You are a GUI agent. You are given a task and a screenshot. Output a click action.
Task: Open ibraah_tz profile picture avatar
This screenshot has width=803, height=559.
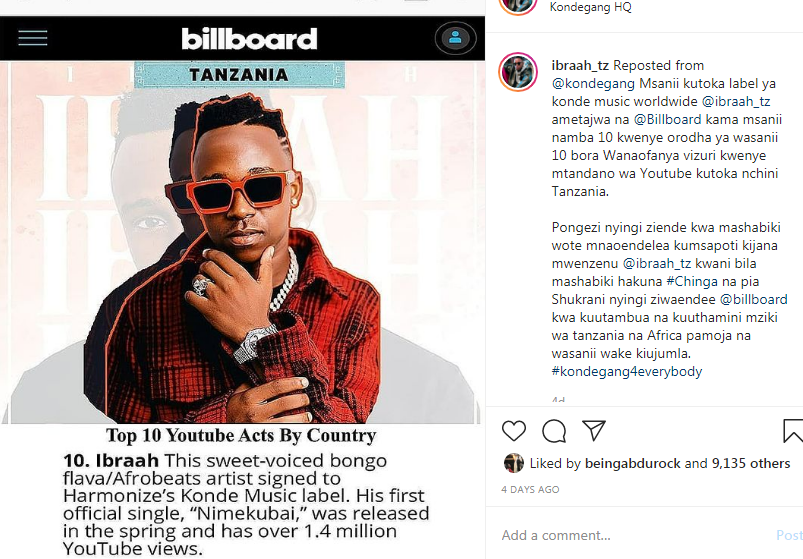point(518,72)
